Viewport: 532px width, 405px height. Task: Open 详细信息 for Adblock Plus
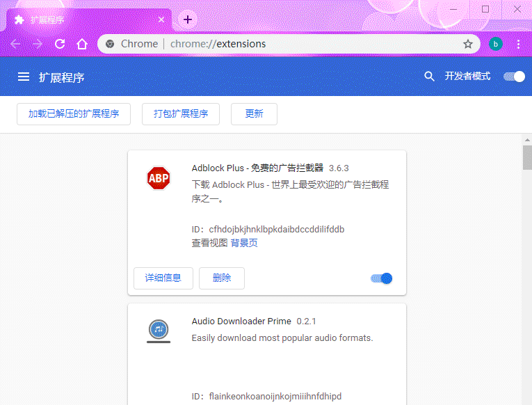tap(163, 278)
